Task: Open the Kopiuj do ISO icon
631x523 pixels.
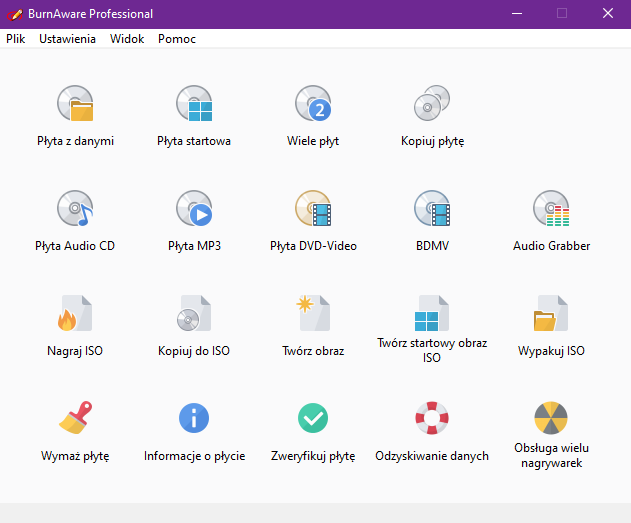Action: (194, 313)
